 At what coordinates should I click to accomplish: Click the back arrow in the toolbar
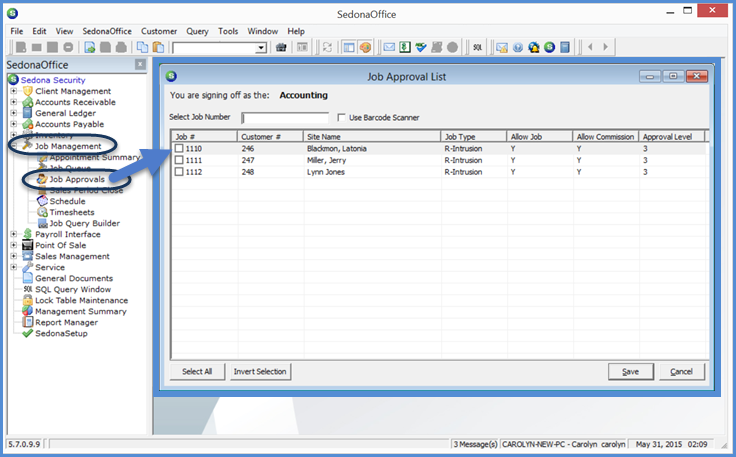(x=590, y=47)
